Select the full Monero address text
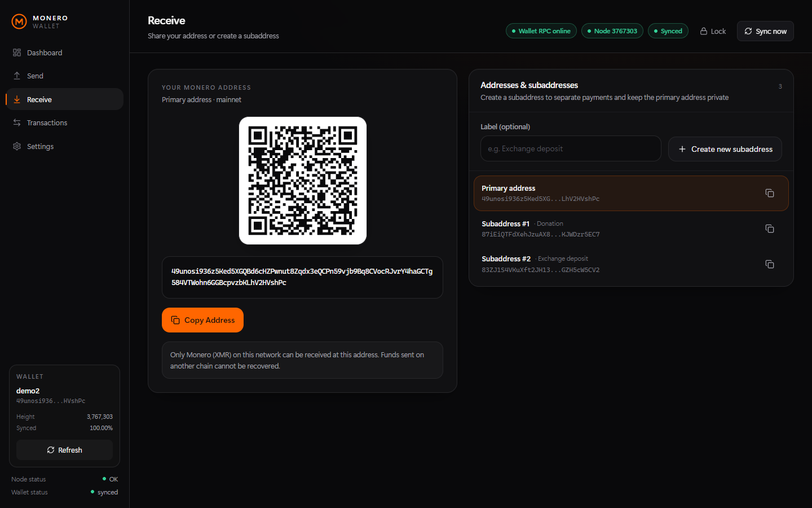The width and height of the screenshot is (812, 508). point(302,277)
